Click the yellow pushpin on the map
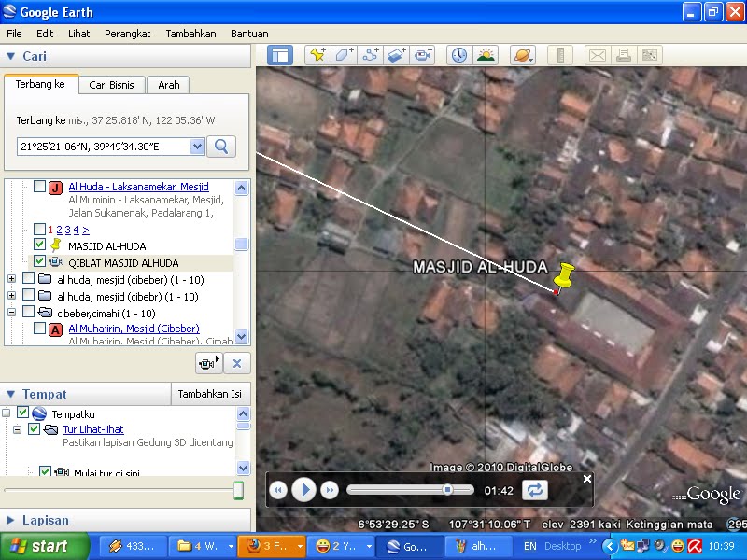Image resolution: width=747 pixels, height=560 pixels. 565,277
